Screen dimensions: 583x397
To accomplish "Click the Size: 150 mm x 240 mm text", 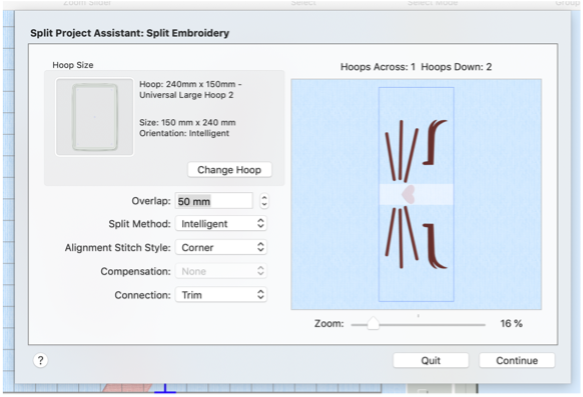I will tap(187, 122).
